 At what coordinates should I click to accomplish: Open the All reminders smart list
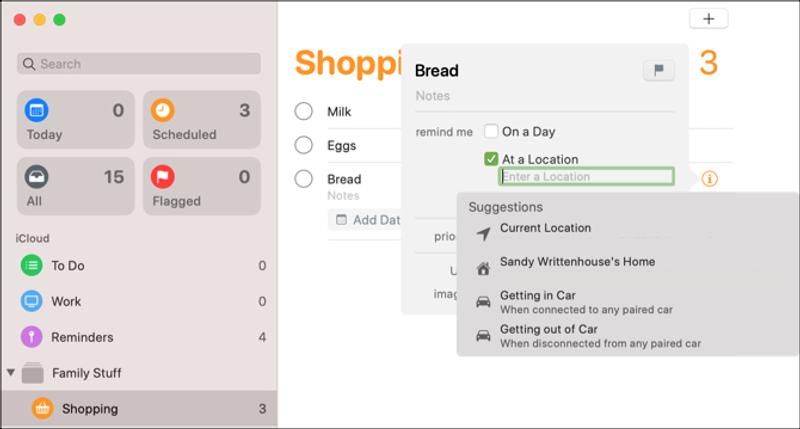tap(75, 186)
